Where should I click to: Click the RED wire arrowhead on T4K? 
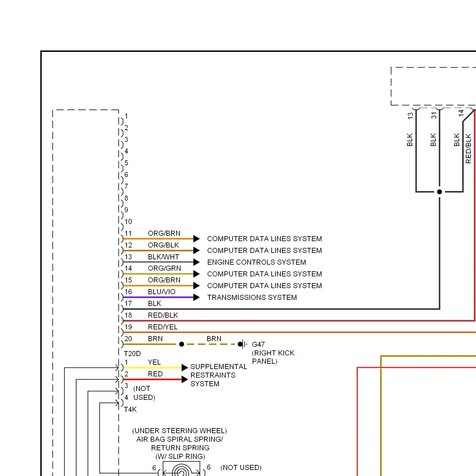[185, 379]
